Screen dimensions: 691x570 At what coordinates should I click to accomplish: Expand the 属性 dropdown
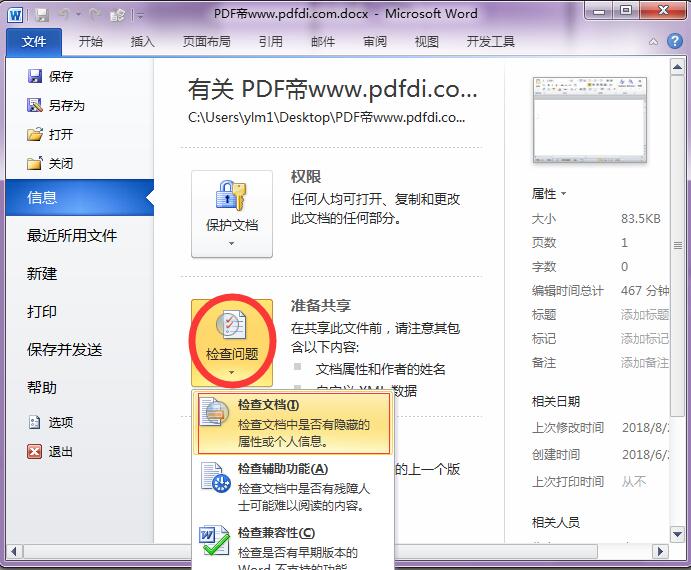549,194
